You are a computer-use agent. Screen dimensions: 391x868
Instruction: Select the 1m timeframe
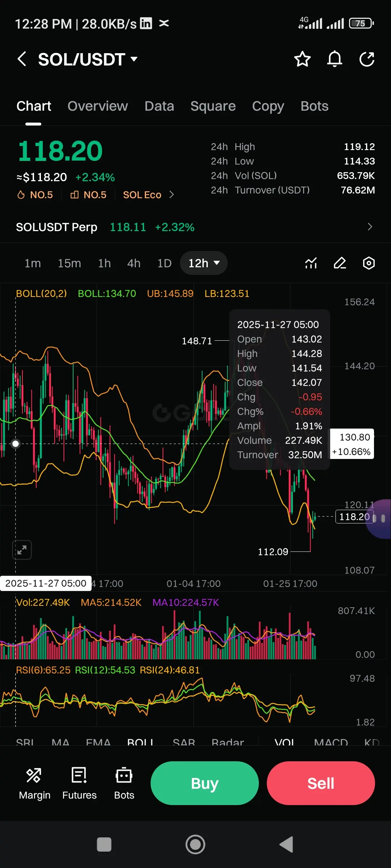[x=33, y=263]
